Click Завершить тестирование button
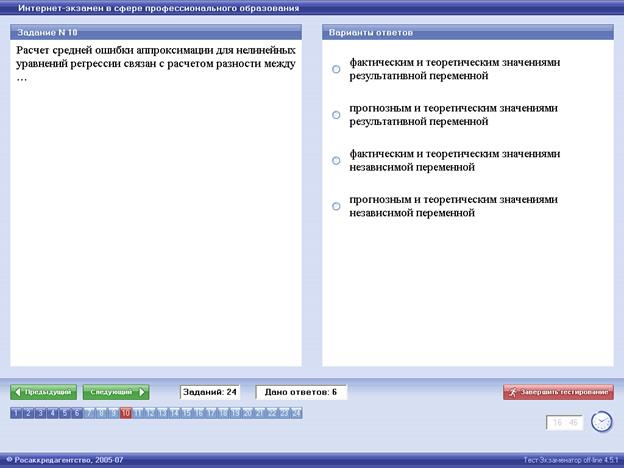Viewport: 624px width, 468px height. coord(558,392)
